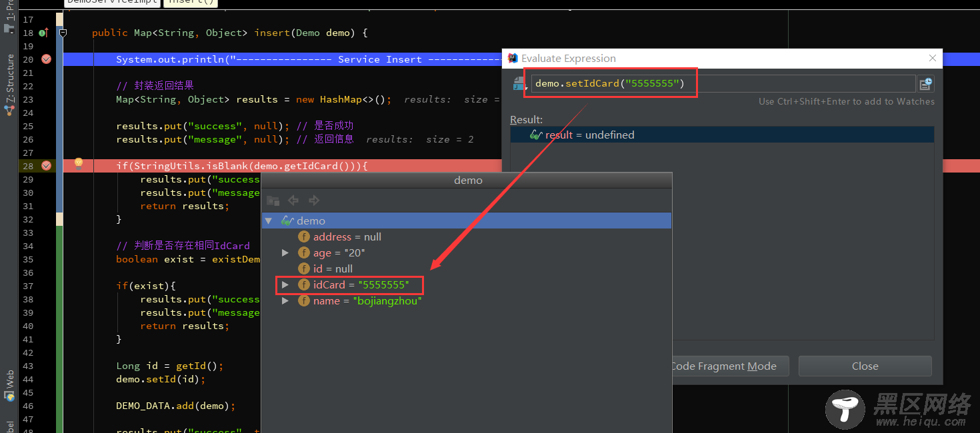Click the expression input field

coord(723,83)
